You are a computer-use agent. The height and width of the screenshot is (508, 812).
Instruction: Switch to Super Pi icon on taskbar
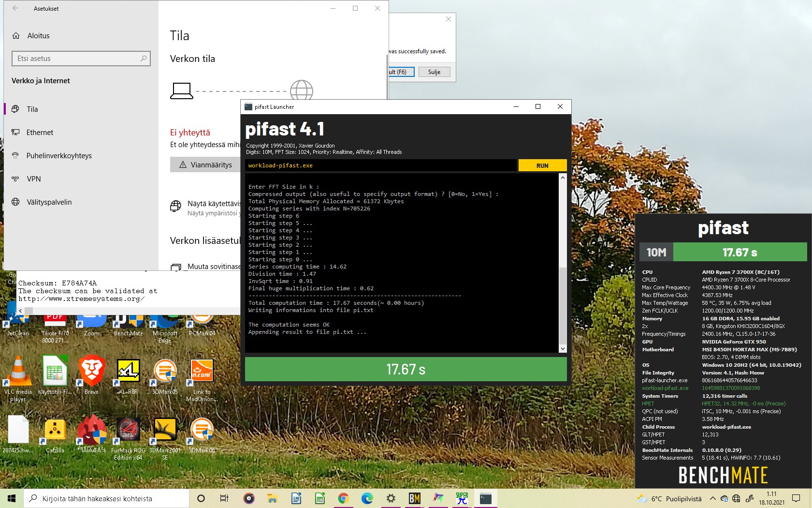(462, 498)
